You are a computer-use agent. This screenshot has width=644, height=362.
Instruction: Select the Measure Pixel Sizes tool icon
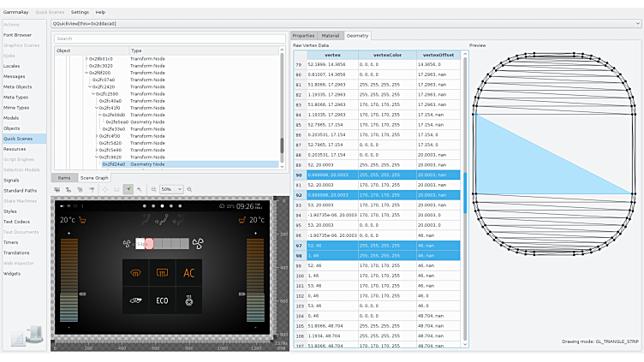[x=116, y=188]
